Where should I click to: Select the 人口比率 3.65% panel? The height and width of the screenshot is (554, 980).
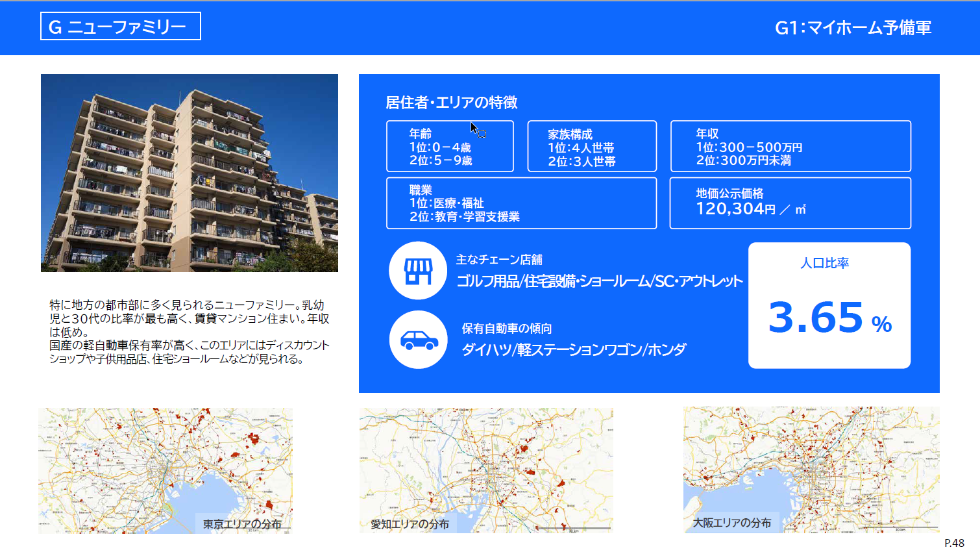coord(829,304)
